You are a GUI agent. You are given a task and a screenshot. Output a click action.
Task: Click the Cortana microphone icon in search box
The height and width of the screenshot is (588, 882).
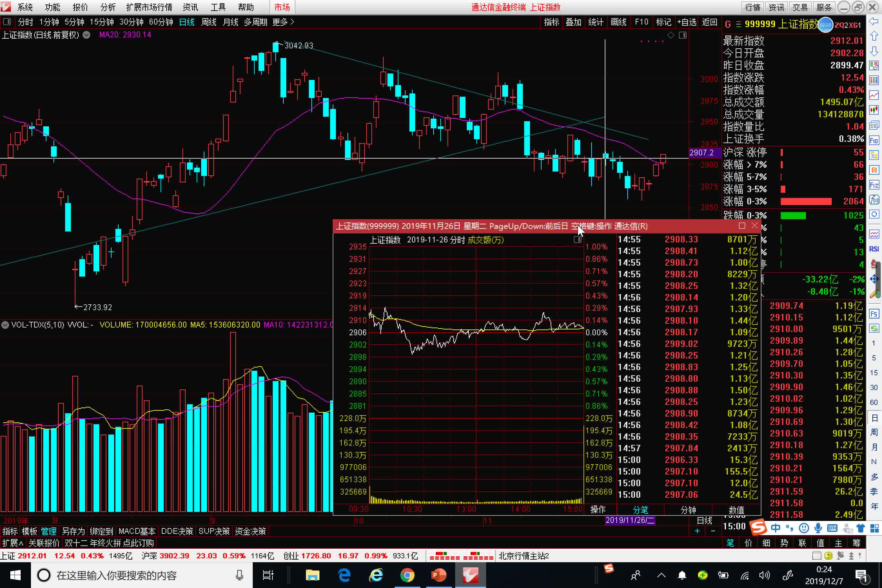click(x=239, y=575)
